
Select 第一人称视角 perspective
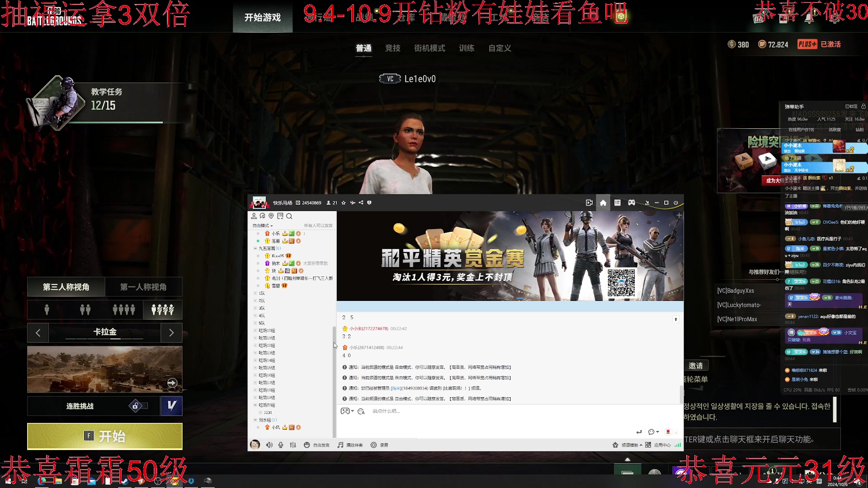coord(143,287)
